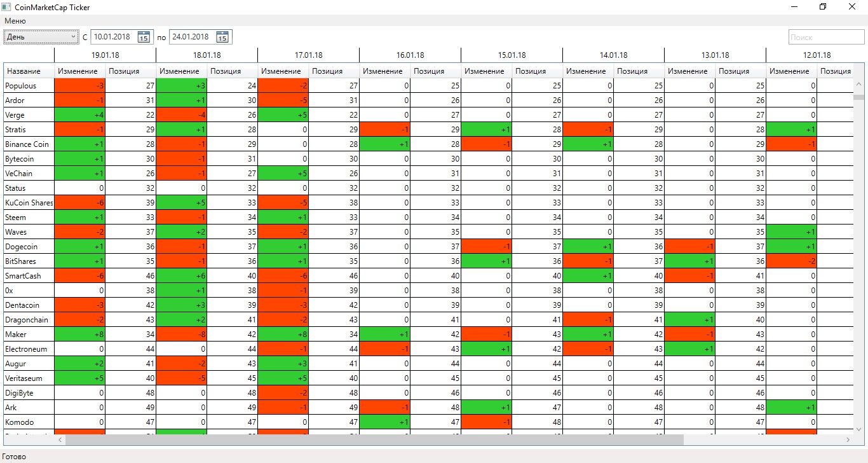Screen dimensions: 868x463
Task: Click the vertical scrollbar down arrow
Action: click(859, 429)
